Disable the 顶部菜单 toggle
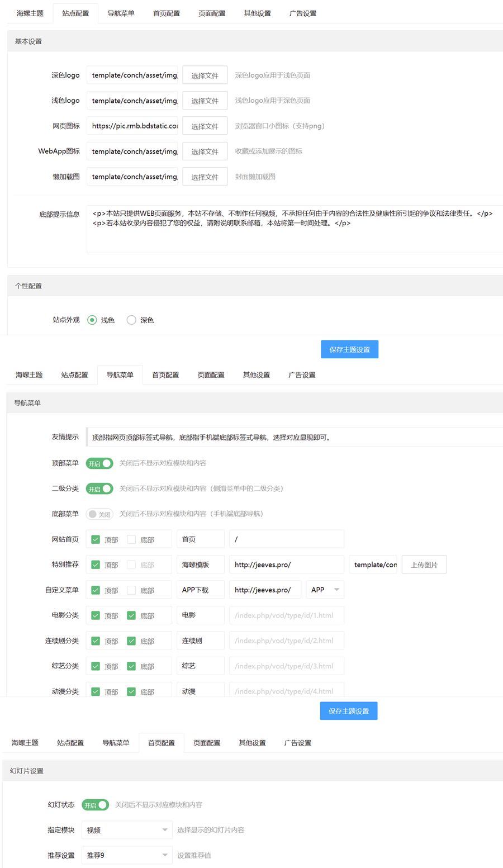503x868 pixels. pyautogui.click(x=99, y=463)
